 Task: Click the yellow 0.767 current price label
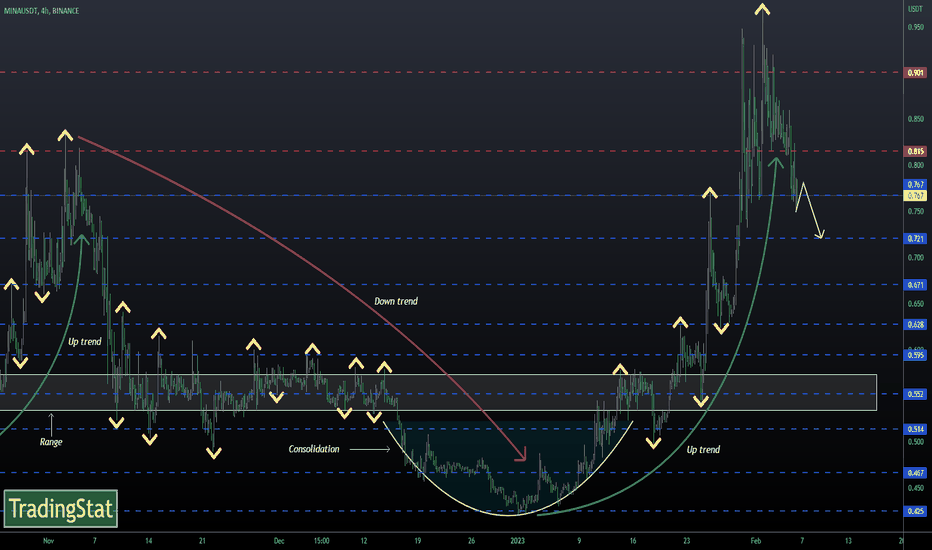(915, 196)
